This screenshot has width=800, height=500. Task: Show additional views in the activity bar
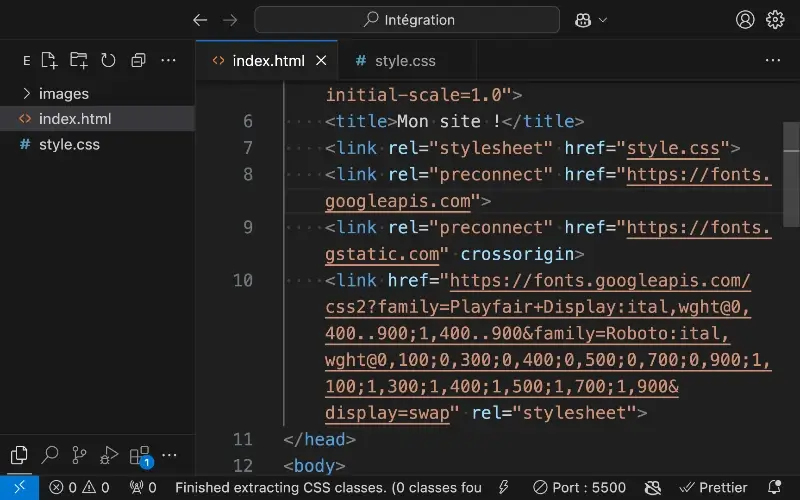pos(169,455)
